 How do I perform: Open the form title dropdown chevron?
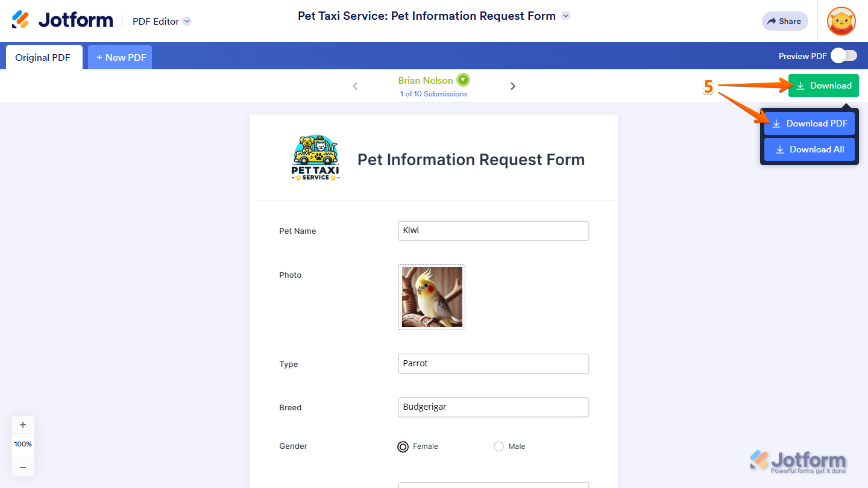point(565,16)
